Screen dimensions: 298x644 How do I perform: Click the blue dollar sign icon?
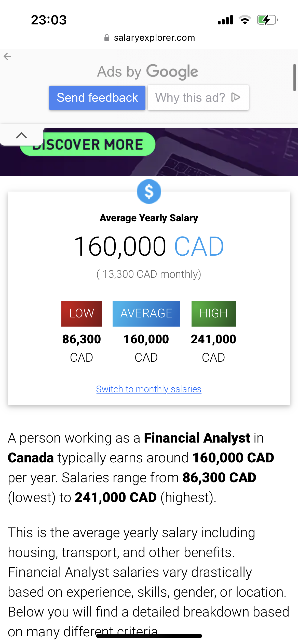(149, 192)
